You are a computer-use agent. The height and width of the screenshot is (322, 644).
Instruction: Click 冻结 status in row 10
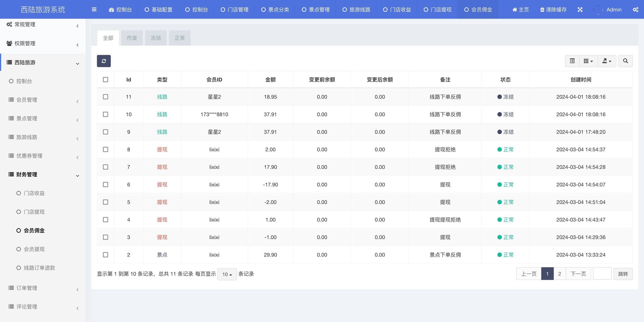[x=505, y=114]
